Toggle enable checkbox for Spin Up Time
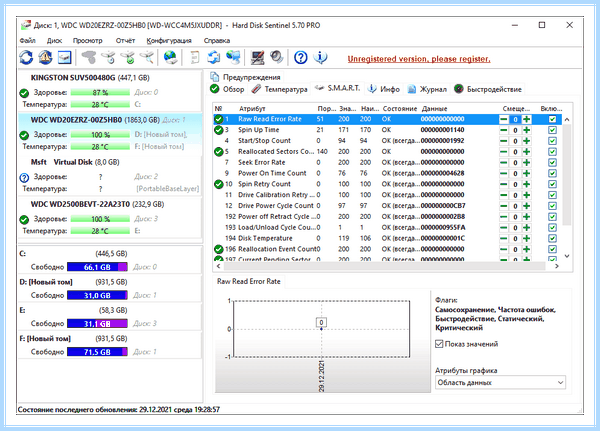 pyautogui.click(x=552, y=130)
